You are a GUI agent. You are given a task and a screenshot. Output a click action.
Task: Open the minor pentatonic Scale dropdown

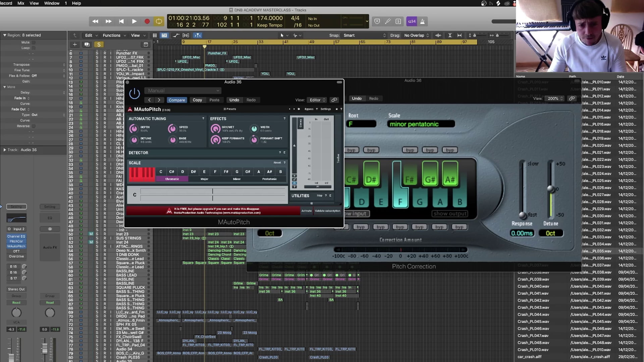click(421, 124)
